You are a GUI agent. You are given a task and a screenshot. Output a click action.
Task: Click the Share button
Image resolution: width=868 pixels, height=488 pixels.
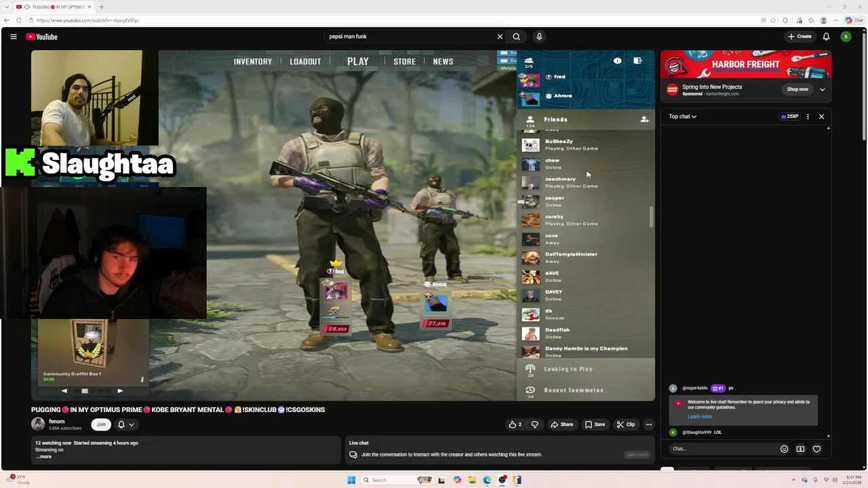561,424
